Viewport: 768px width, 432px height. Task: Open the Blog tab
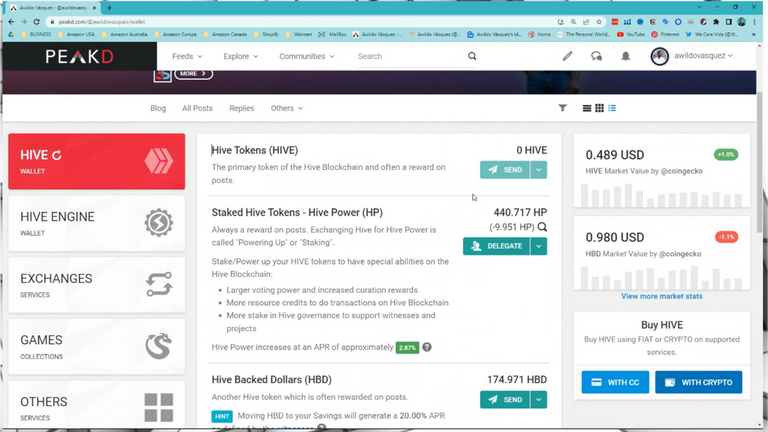pos(158,108)
